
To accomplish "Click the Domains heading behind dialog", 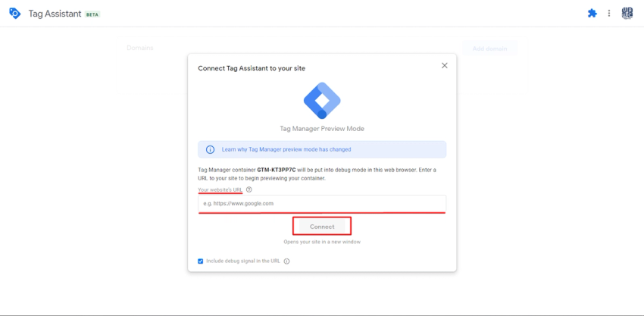I will click(139, 48).
